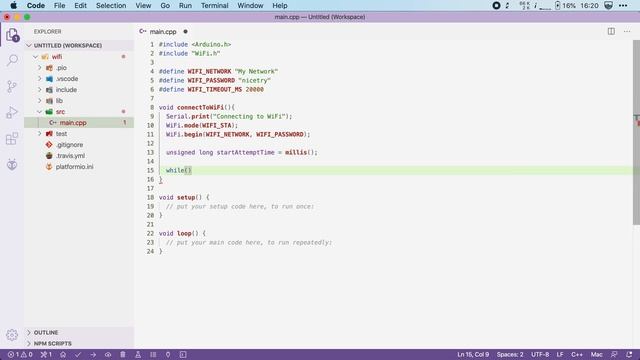Collapse the src folder
The height and width of the screenshot is (360, 640).
tap(40, 112)
